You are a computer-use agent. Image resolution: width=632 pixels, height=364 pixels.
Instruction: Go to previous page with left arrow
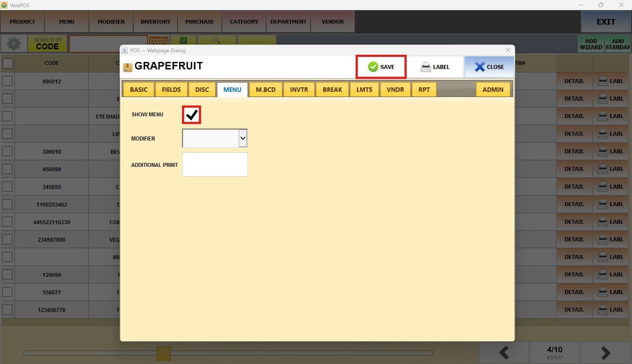pyautogui.click(x=504, y=353)
